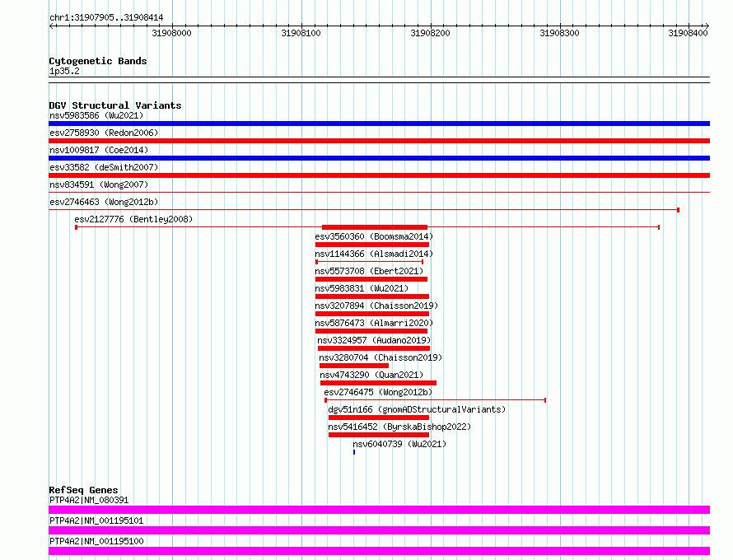This screenshot has width=733, height=560.
Task: Click the nsv5416452 (ByrskaBishop2022) label
Action: tap(399, 427)
